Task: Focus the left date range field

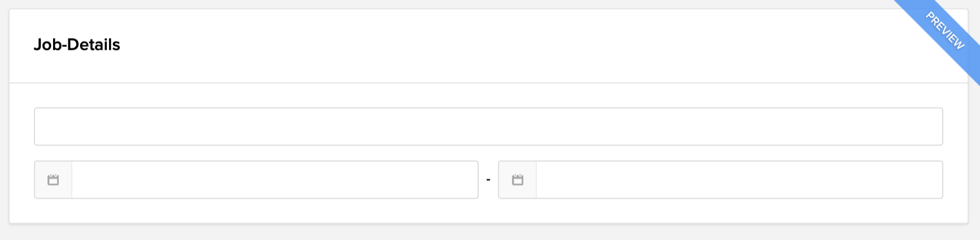Action: click(275, 180)
